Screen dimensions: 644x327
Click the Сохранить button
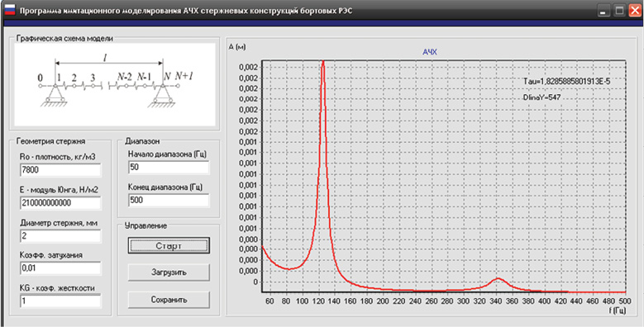point(169,300)
